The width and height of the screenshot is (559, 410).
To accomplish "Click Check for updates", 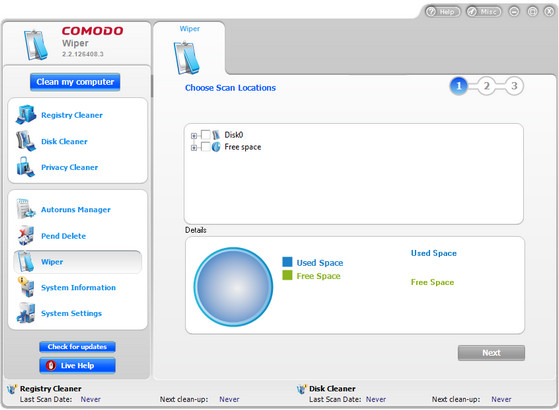I will pyautogui.click(x=77, y=347).
